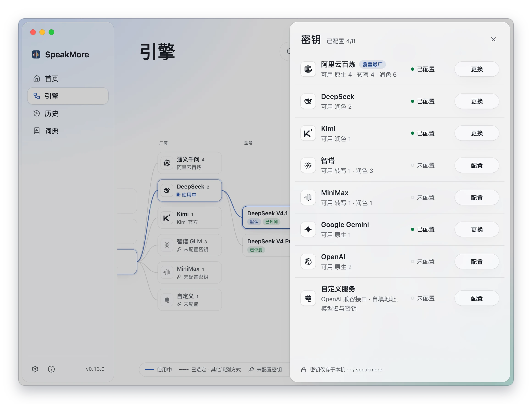Select the 自定义 vendor node
Viewport: 532px width, 404px height.
pos(189,300)
